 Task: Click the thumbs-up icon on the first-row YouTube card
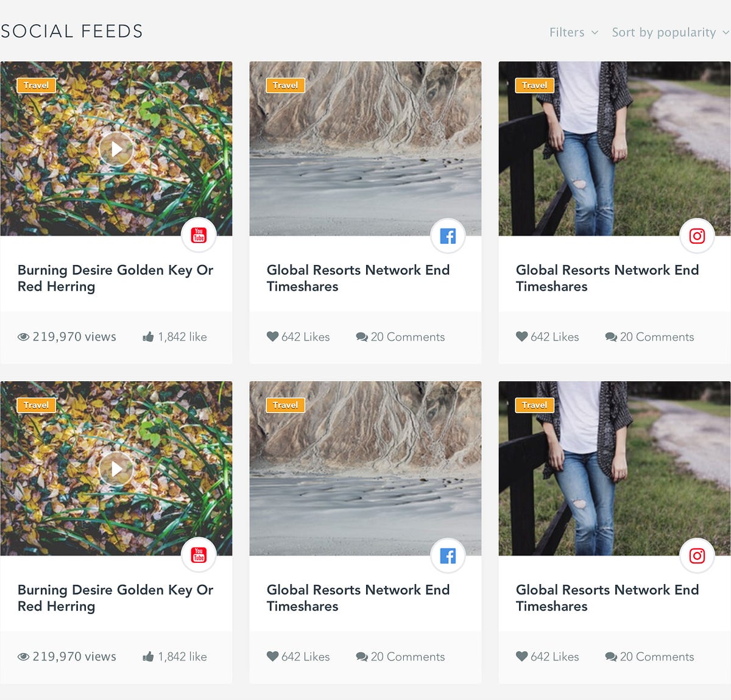coord(148,337)
